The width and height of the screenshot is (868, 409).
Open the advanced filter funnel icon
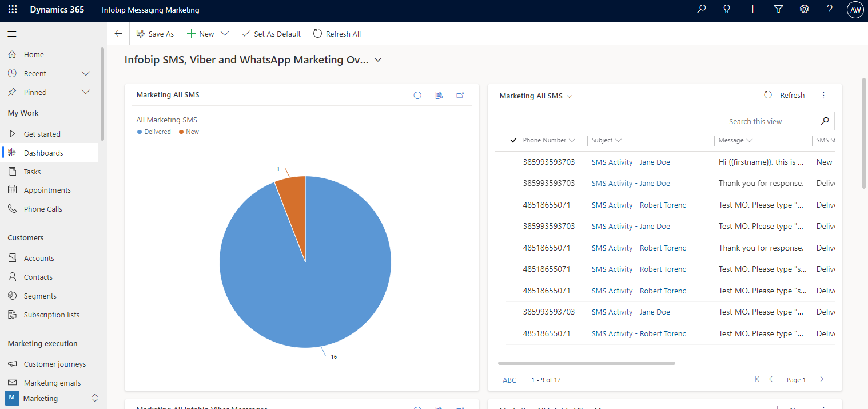(x=778, y=10)
